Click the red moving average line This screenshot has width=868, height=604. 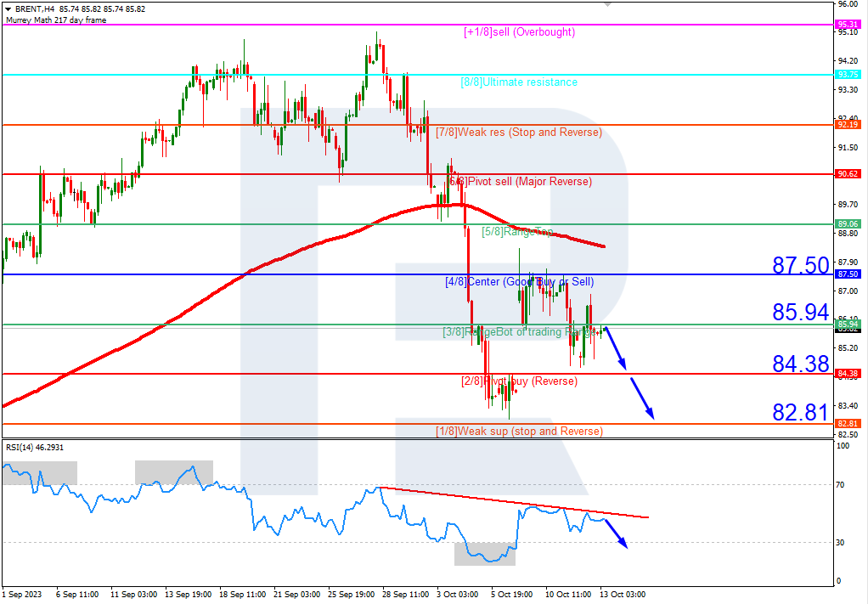pyautogui.click(x=255, y=269)
